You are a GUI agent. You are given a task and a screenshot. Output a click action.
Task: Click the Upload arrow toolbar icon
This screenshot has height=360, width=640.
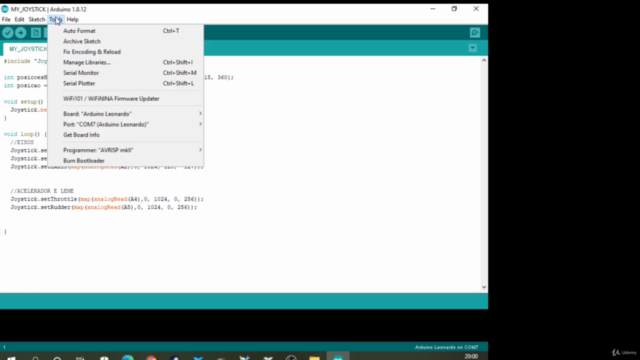point(21,33)
